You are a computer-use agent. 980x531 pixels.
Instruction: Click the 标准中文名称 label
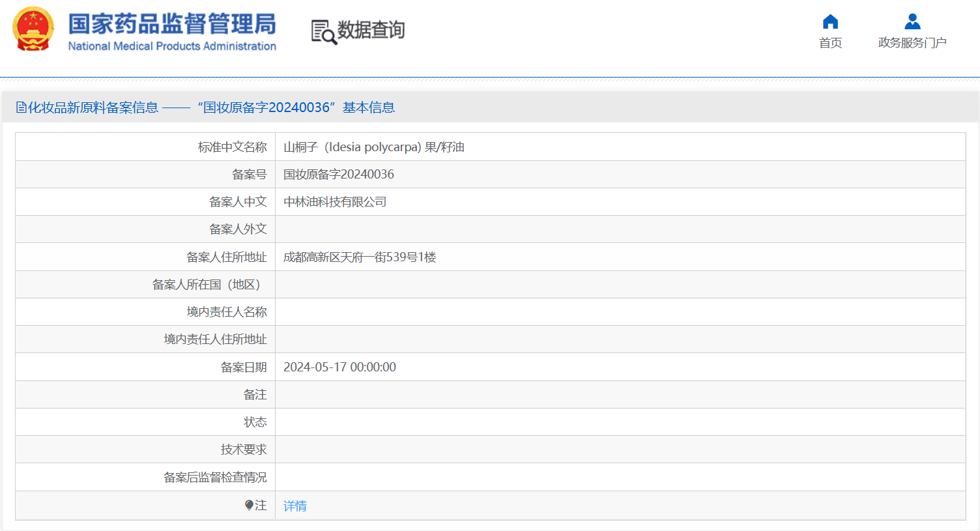tap(233, 147)
